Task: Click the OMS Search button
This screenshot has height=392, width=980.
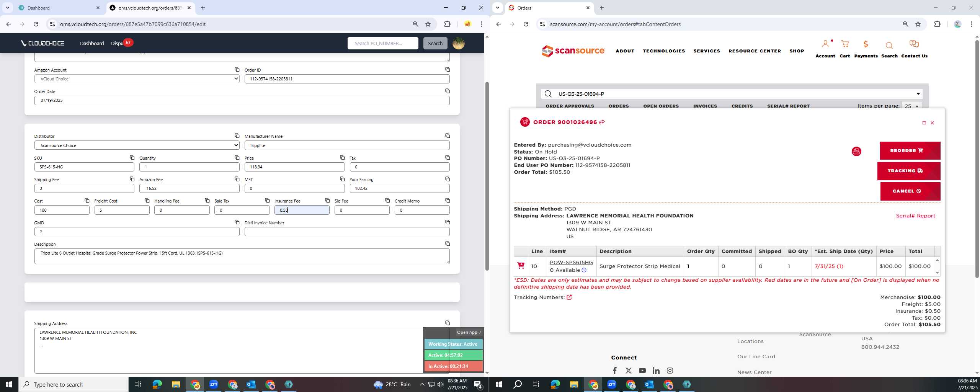Action: [x=435, y=43]
